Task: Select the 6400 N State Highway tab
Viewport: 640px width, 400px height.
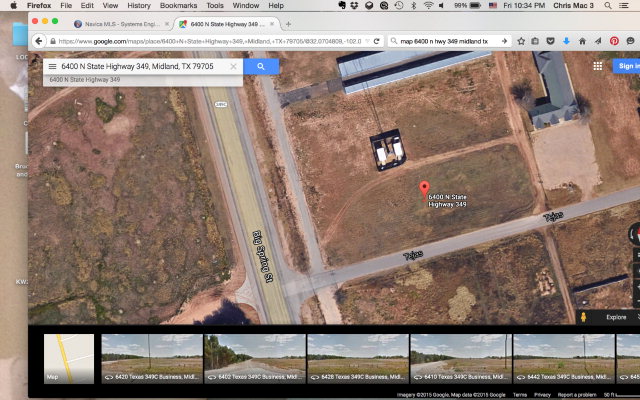Action: pyautogui.click(x=228, y=24)
